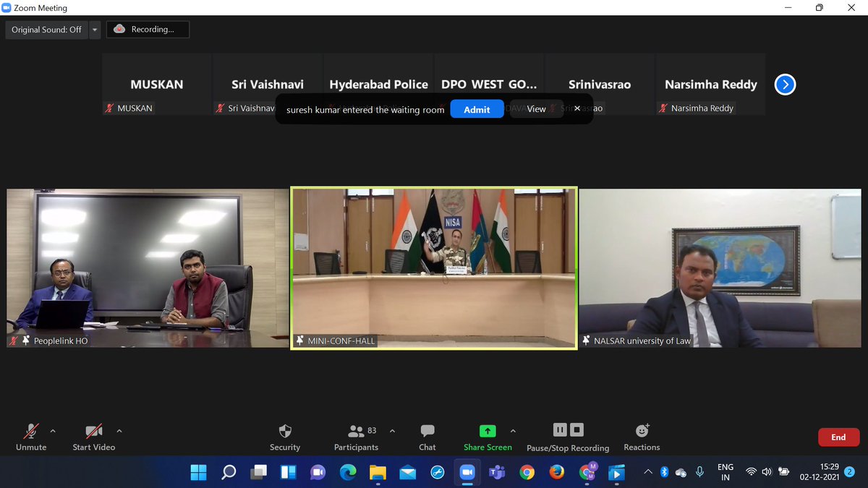868x488 pixels.
Task: Click the Zoom icon in the taskbar
Action: (467, 472)
